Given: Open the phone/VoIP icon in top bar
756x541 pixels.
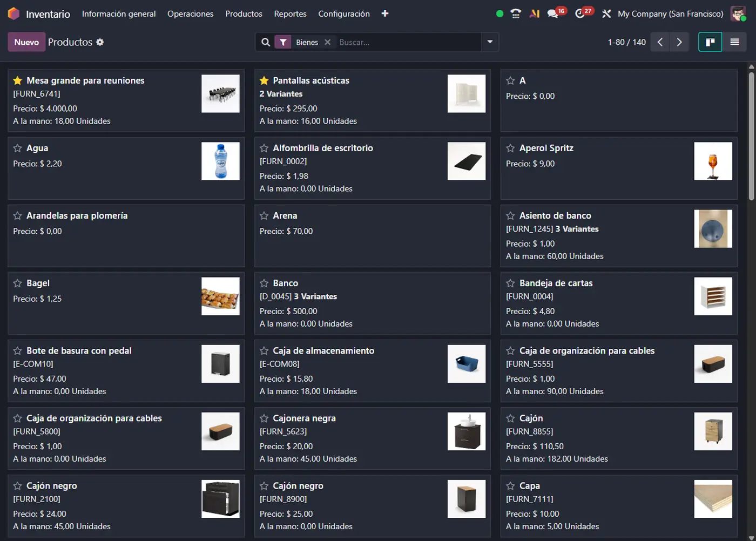Looking at the screenshot, I should click(x=516, y=13).
